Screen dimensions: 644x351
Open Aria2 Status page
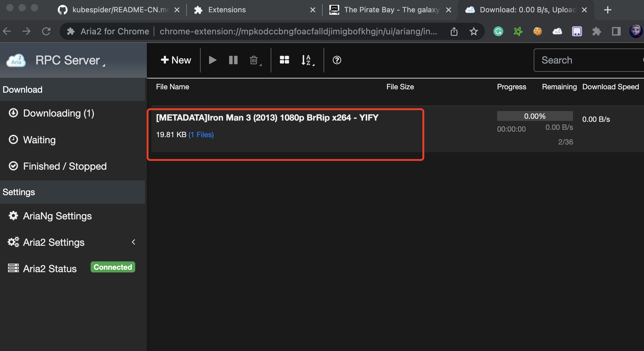50,269
